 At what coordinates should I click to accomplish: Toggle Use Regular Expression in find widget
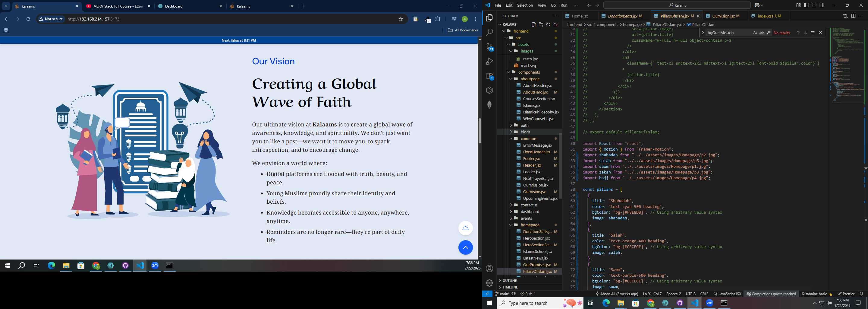(x=768, y=33)
